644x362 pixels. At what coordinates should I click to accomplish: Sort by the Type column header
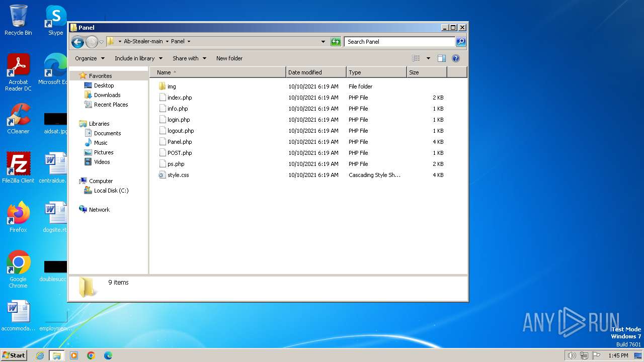(x=376, y=72)
